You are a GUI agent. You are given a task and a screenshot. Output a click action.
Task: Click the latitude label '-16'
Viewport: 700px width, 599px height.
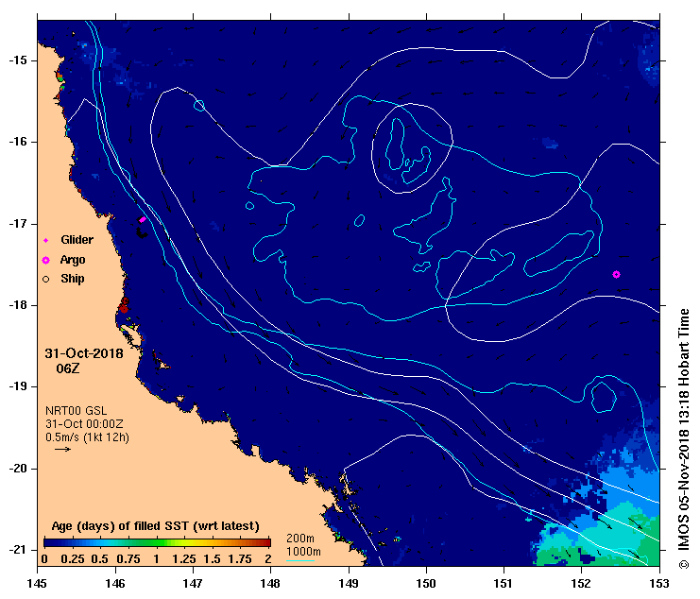coord(18,142)
